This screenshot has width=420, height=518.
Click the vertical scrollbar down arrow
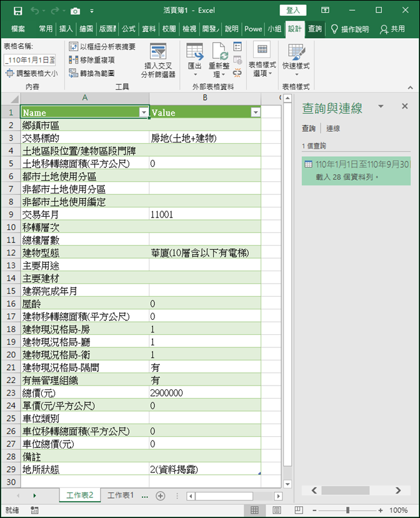click(287, 484)
